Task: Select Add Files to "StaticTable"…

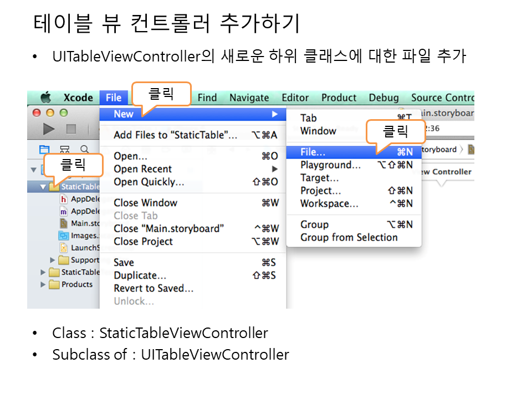Action: (x=175, y=135)
